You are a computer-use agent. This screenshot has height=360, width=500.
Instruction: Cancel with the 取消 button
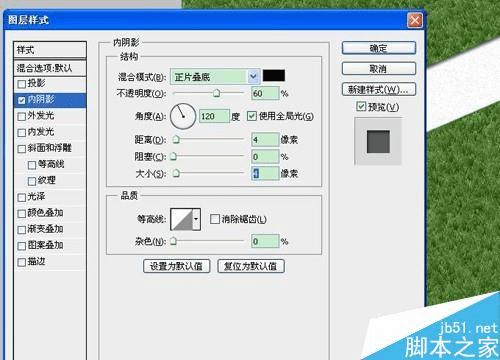[379, 69]
